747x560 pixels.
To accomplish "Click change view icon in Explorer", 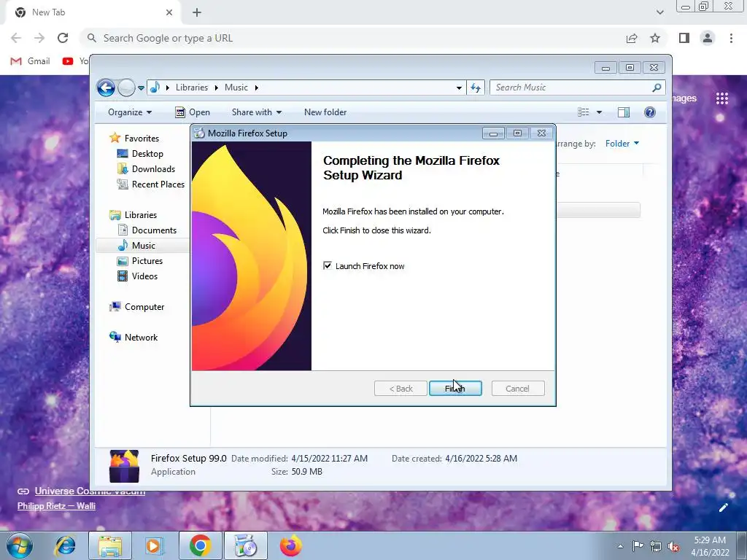I will pos(583,112).
